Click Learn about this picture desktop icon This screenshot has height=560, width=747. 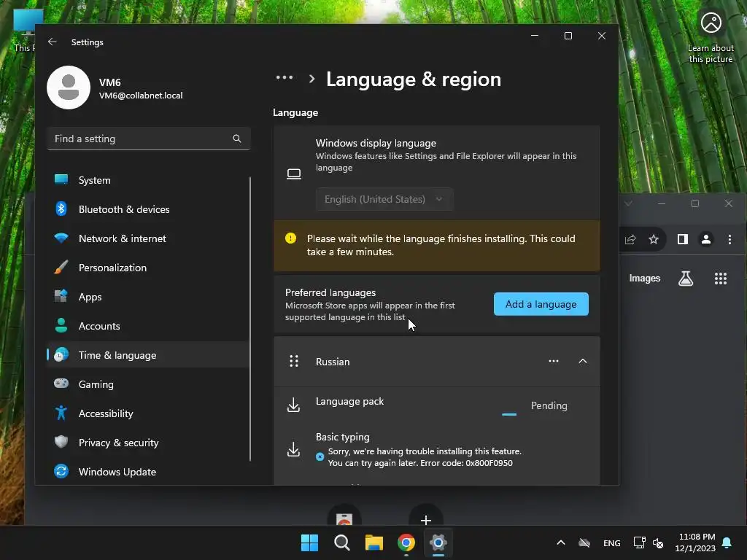point(711,36)
